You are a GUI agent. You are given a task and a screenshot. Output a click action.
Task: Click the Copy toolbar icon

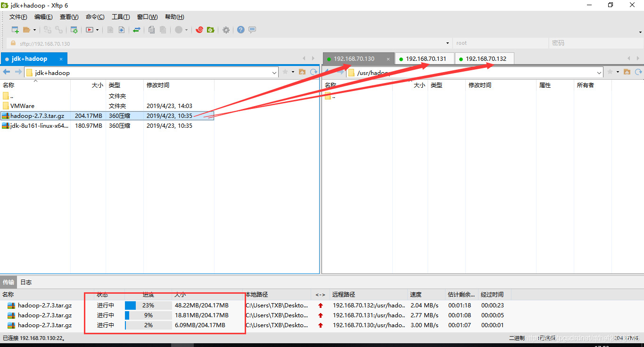tap(151, 30)
